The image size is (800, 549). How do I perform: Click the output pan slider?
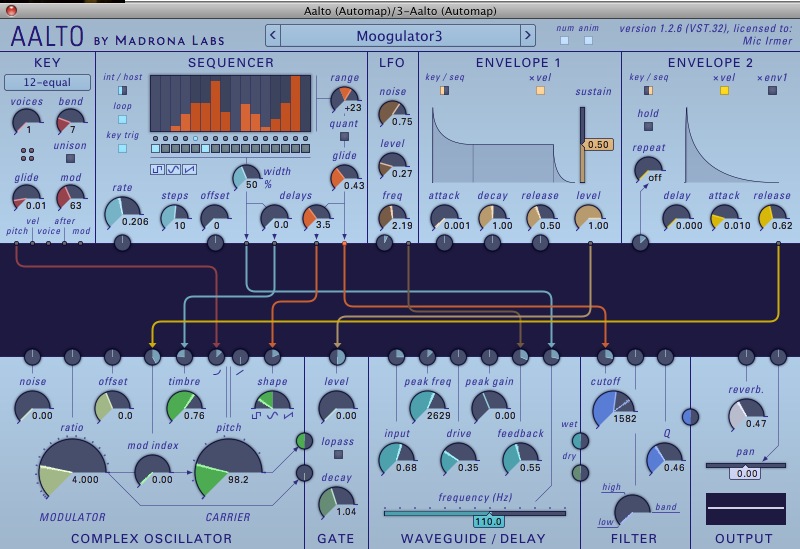pos(745,465)
